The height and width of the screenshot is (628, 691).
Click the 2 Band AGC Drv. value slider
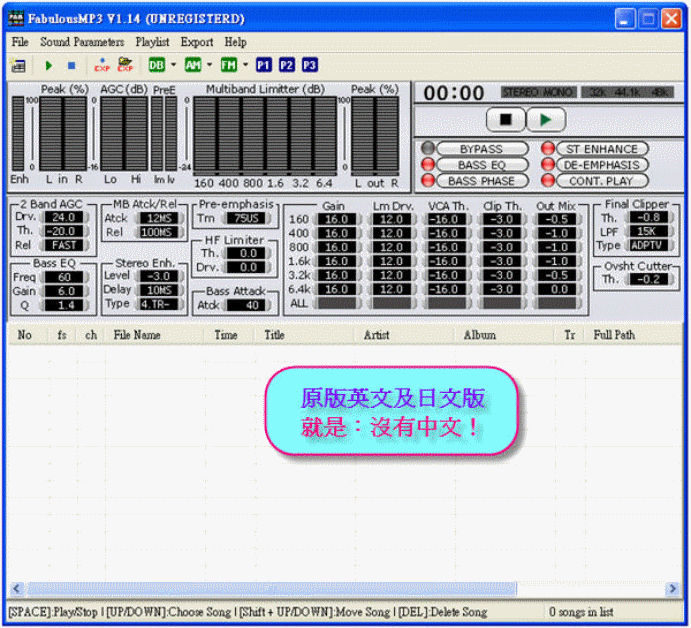click(x=64, y=217)
